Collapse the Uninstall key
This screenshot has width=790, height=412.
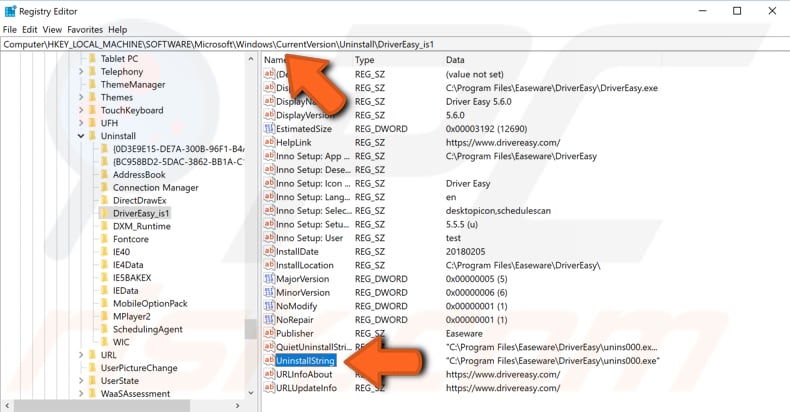point(81,136)
